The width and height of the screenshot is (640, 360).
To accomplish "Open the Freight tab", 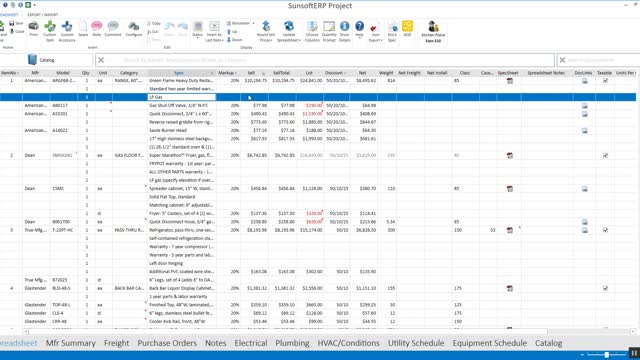I will coord(116,343).
